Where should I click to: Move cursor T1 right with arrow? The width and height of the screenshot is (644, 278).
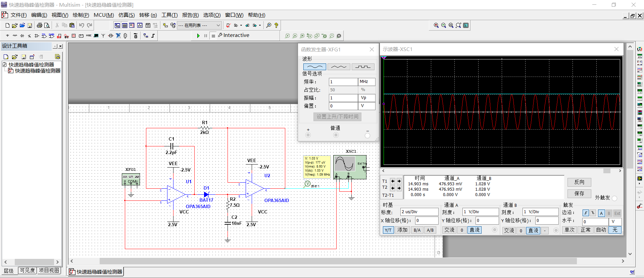[399, 181]
